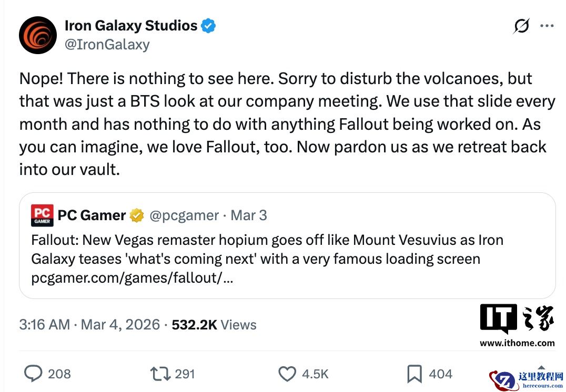Open the three-dot more options menu
Screen dimensions: 566x392
(x=547, y=26)
